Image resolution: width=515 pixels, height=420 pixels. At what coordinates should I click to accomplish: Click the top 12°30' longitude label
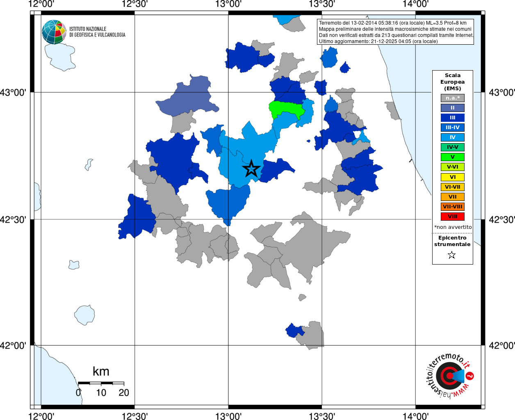[135, 4]
